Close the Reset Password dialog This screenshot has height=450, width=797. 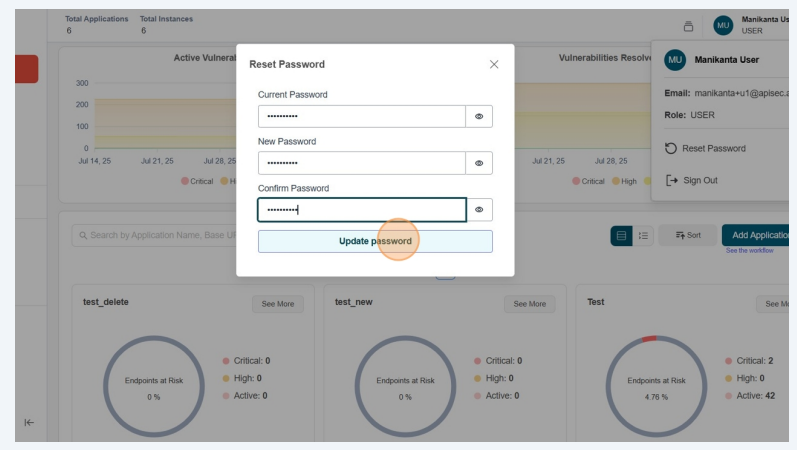pyautogui.click(x=494, y=64)
